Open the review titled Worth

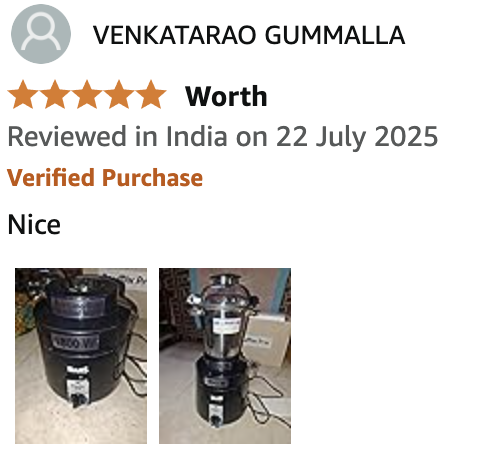click(x=226, y=96)
